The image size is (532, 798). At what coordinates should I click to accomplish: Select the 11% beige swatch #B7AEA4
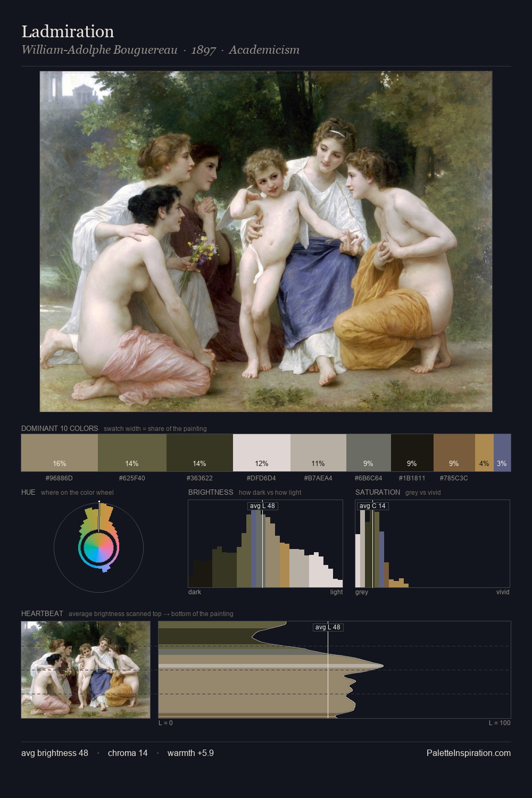click(318, 453)
